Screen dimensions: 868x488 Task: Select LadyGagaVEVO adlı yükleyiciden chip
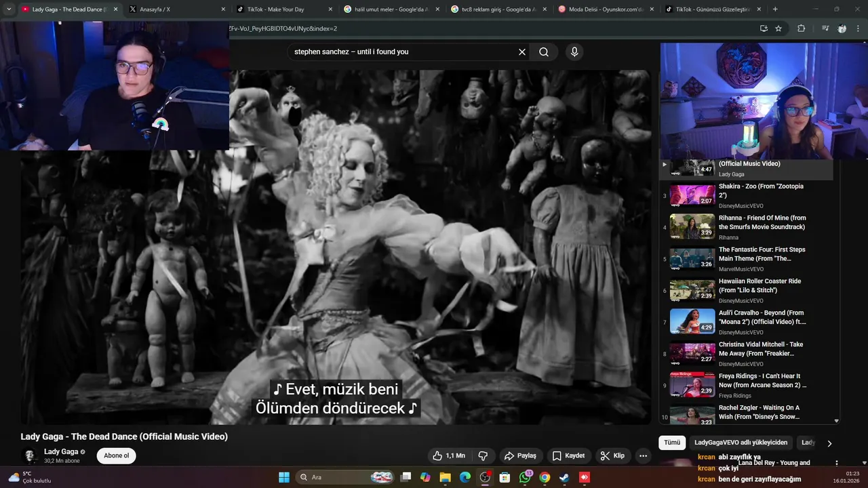click(741, 443)
